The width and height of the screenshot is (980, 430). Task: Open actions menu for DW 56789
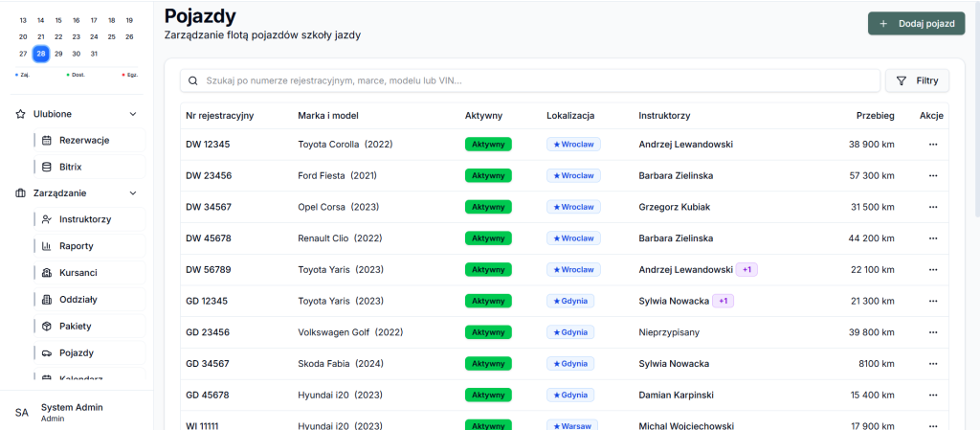(x=933, y=269)
